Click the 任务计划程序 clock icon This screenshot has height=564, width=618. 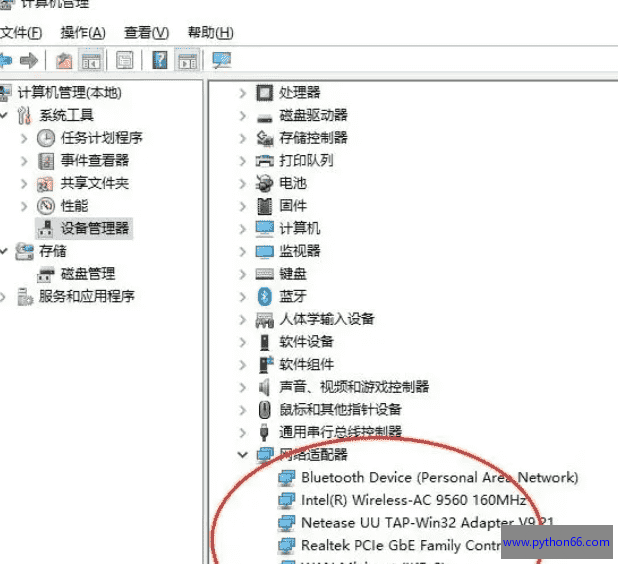[x=46, y=138]
